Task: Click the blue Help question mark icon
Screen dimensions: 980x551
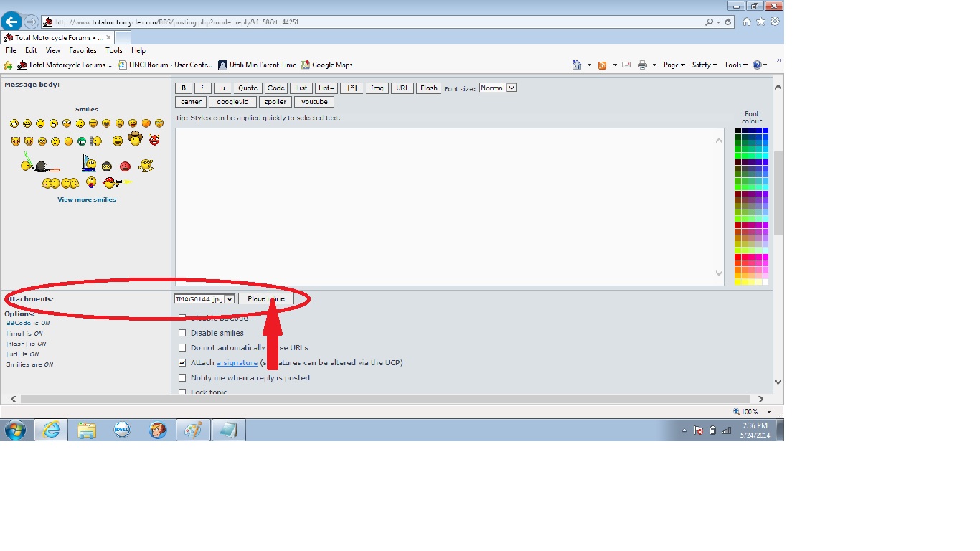Action: click(x=756, y=65)
